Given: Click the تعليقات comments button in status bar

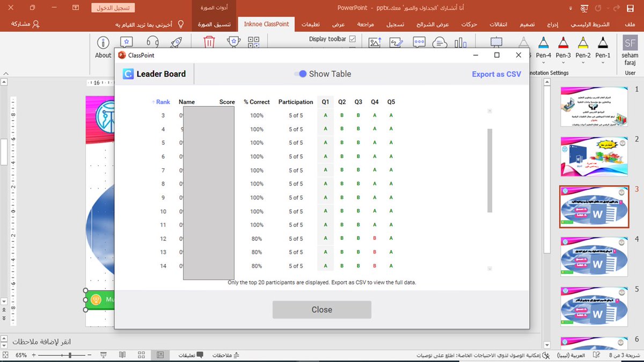Looking at the screenshot, I should (191, 355).
